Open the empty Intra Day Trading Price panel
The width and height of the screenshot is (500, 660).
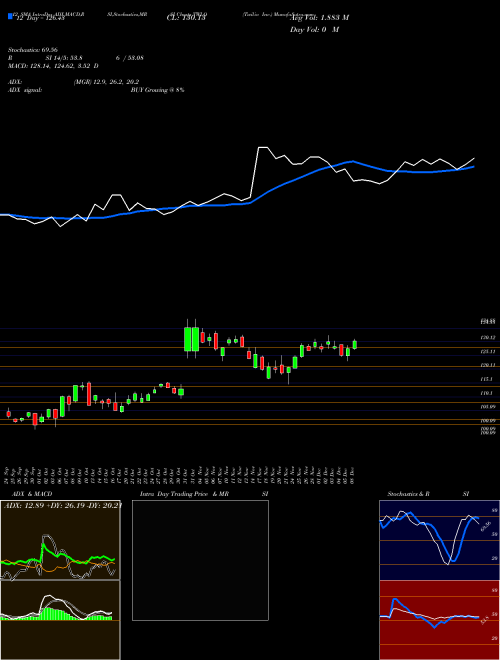tap(200, 560)
